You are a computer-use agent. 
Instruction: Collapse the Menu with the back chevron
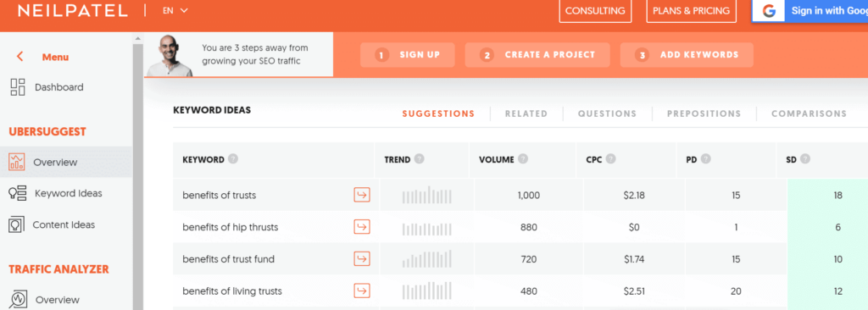click(20, 57)
